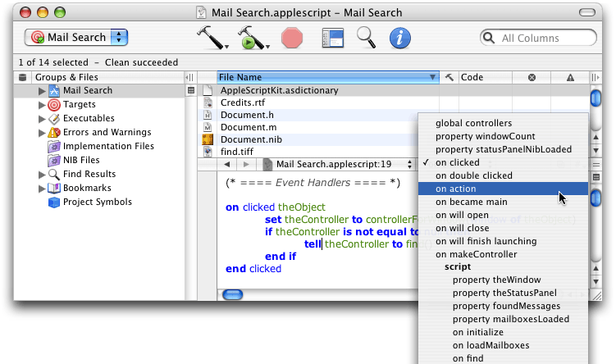The image size is (616, 364).
Task: Click the red Stop sign button
Action: pos(292,38)
